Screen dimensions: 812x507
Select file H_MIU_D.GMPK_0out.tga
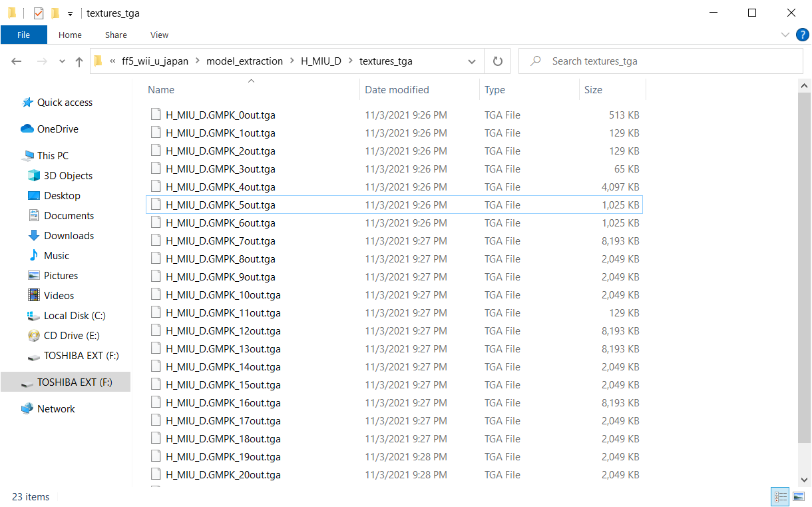220,115
